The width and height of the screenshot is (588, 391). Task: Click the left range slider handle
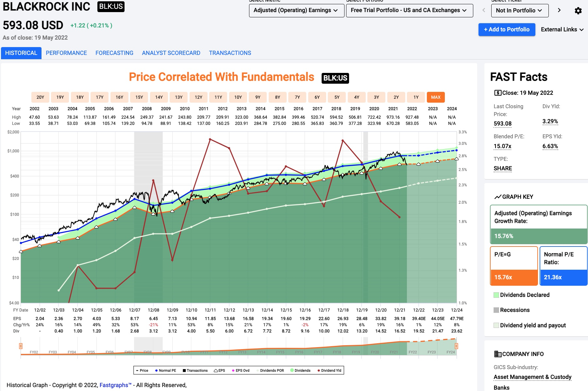(x=21, y=346)
